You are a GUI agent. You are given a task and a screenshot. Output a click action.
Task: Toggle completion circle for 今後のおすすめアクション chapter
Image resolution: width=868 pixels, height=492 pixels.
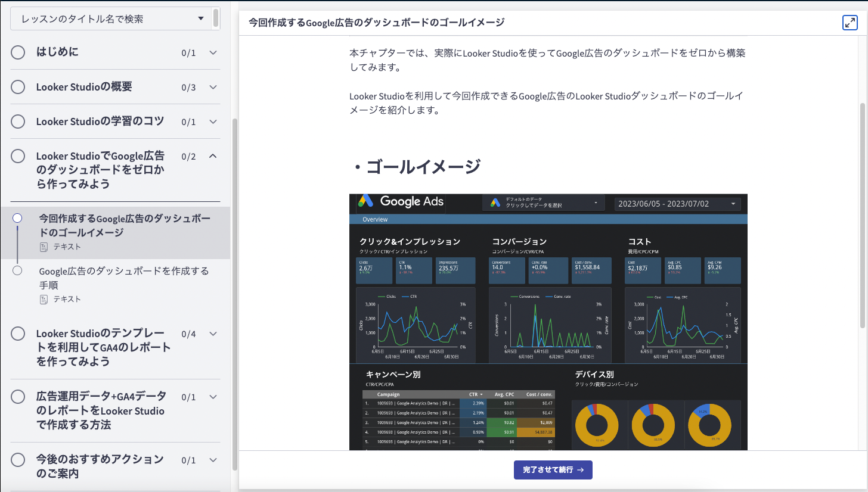tap(18, 460)
